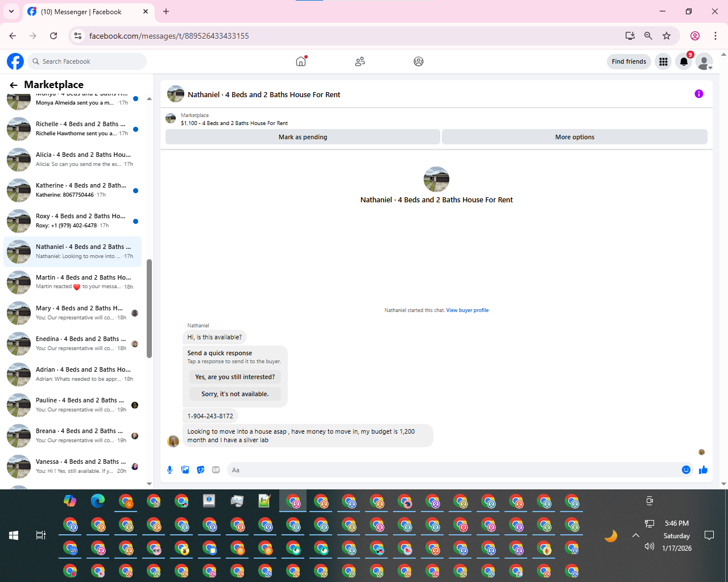728x582 pixels.
Task: Open the Breana conversation
Action: click(72, 436)
